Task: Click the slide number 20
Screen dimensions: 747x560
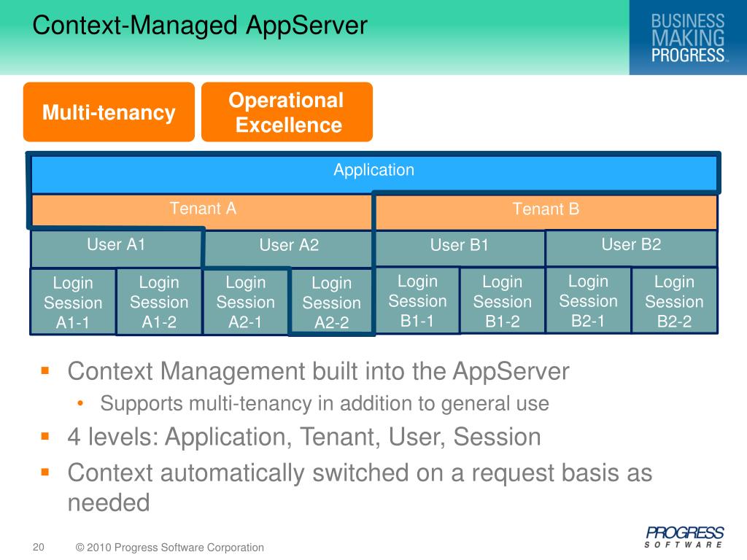Action: [x=39, y=547]
